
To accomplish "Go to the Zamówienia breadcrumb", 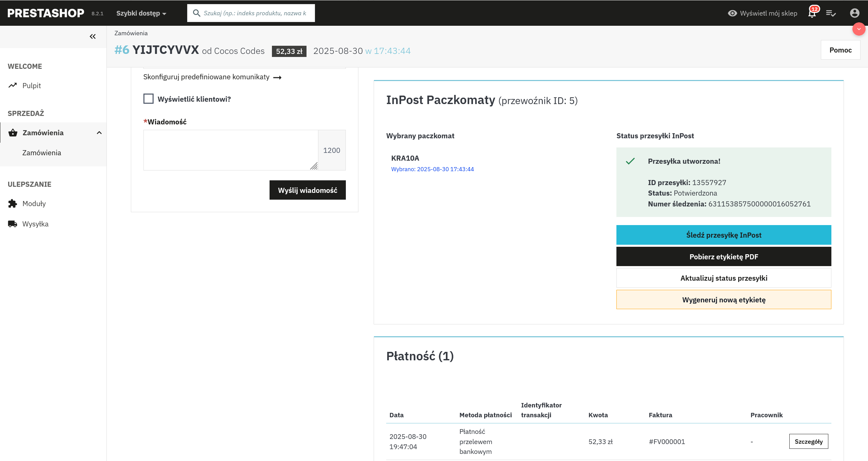I will 131,33.
